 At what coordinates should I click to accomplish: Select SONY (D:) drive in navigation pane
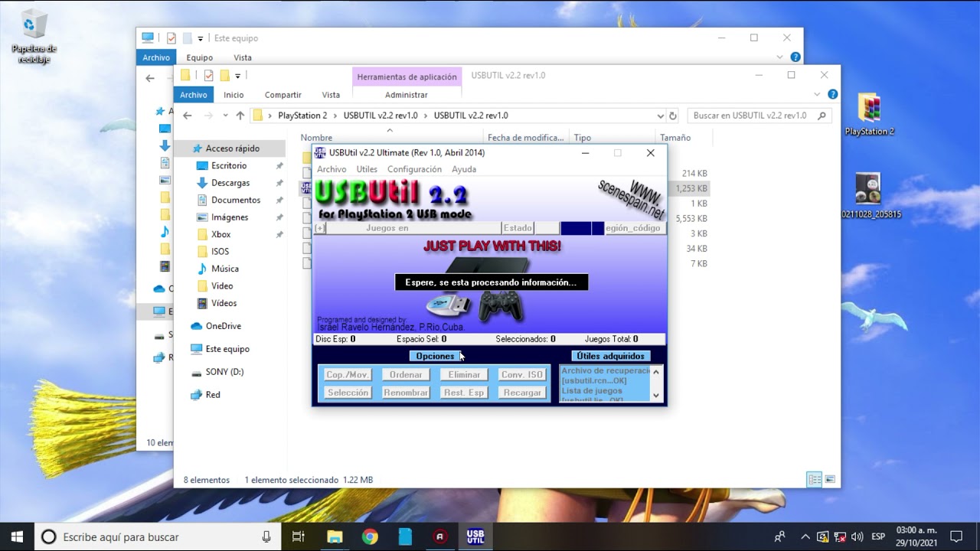point(224,372)
